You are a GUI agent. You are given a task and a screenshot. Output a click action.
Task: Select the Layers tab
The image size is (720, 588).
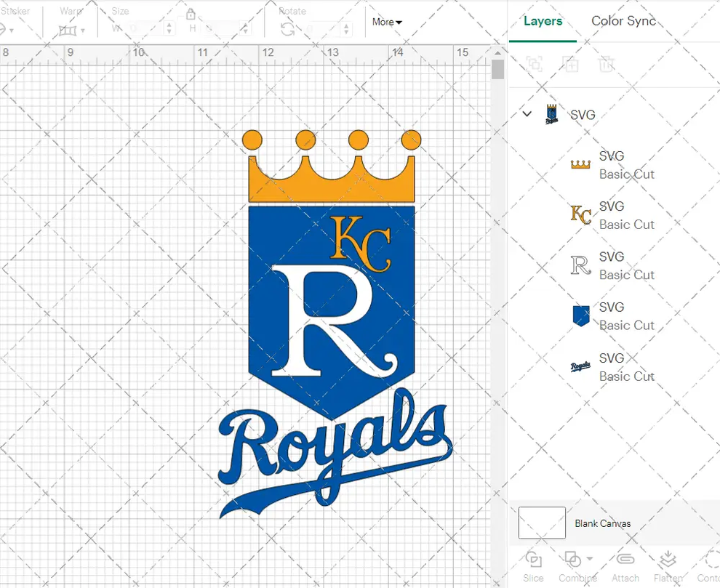(x=543, y=22)
